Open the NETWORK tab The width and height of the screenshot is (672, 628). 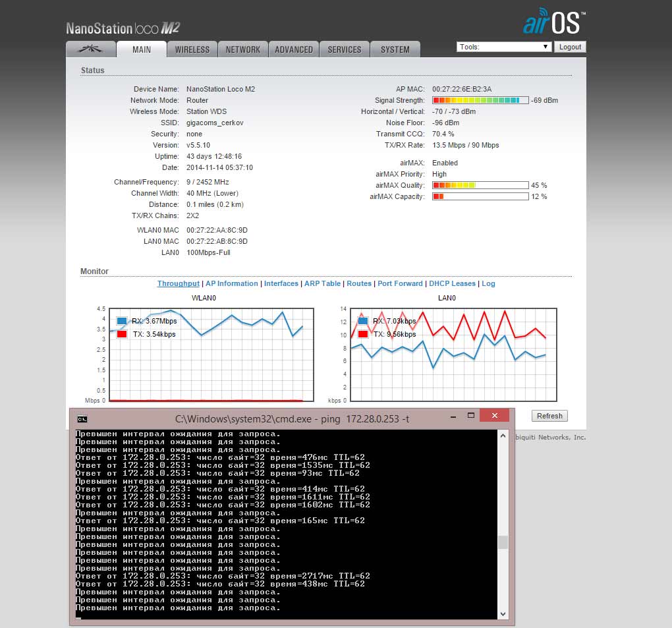(243, 49)
